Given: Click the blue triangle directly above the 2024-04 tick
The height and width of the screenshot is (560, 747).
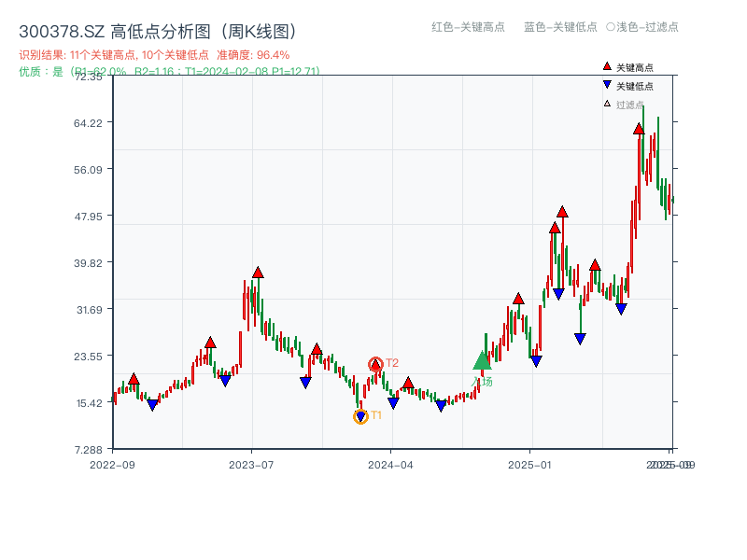Looking at the screenshot, I should coord(393,403).
